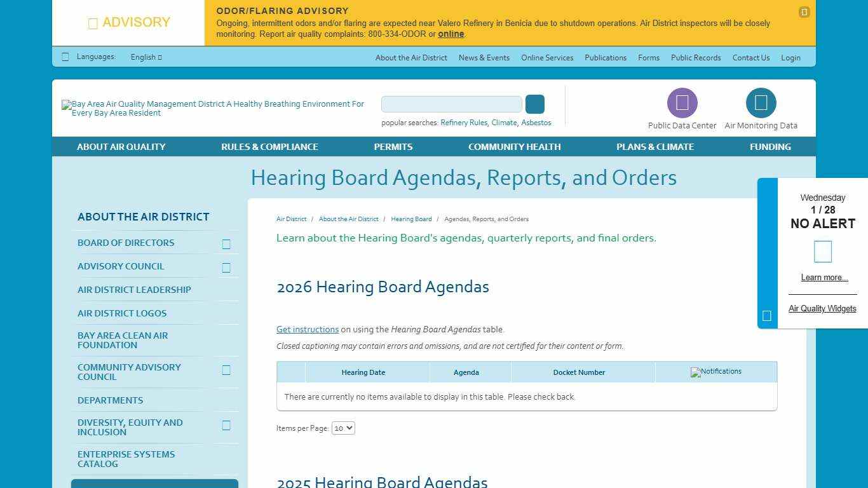
Task: Open the Air Quality Widgets link
Action: (822, 309)
